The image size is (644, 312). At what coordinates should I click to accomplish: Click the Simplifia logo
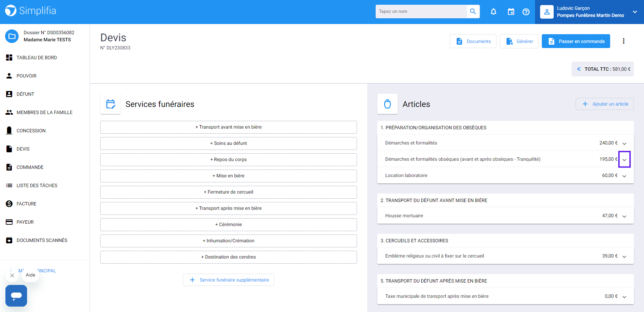click(x=30, y=11)
